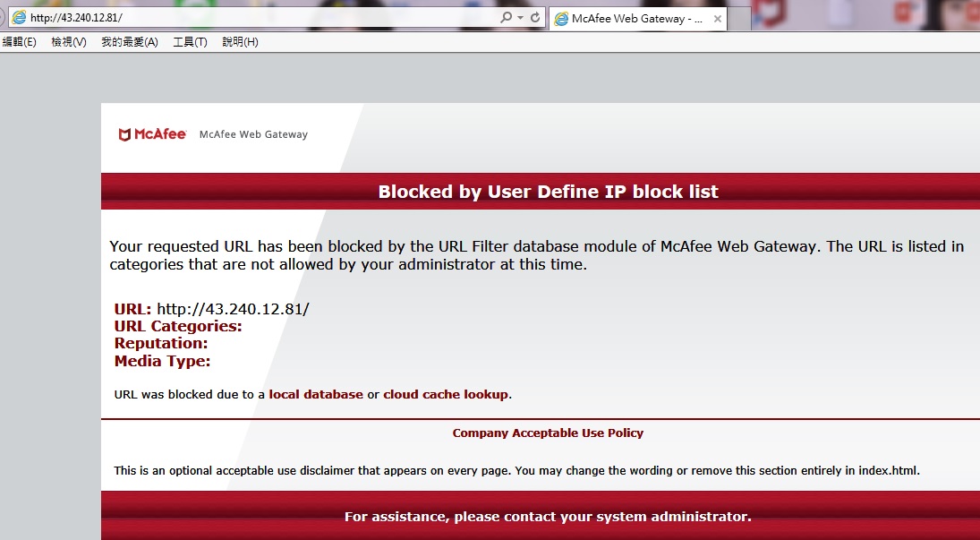Viewport: 980px width, 540px height.
Task: Click the local database text
Action: [316, 394]
